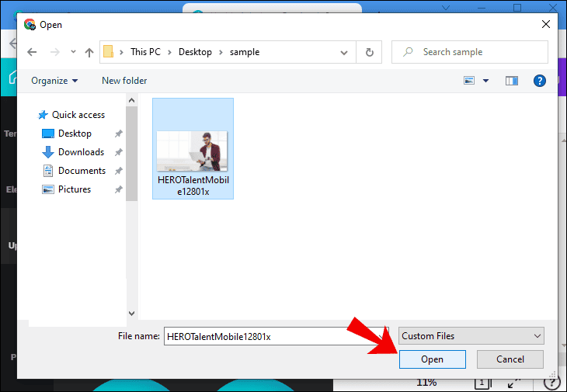The height and width of the screenshot is (392, 567).
Task: Toggle the preview pane icon
Action: point(511,81)
